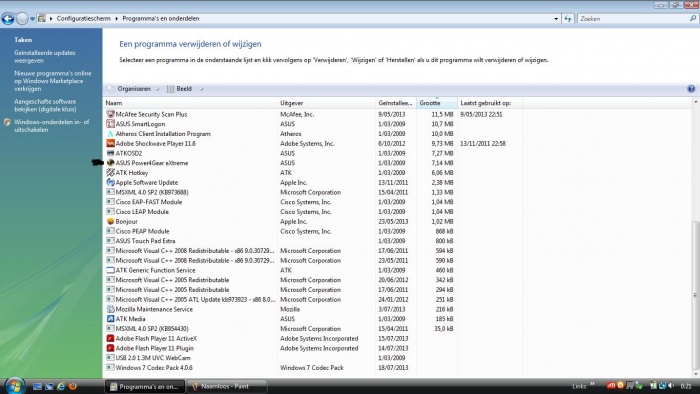Click the Apple Software Update icon
The height and width of the screenshot is (394, 700).
pos(110,182)
